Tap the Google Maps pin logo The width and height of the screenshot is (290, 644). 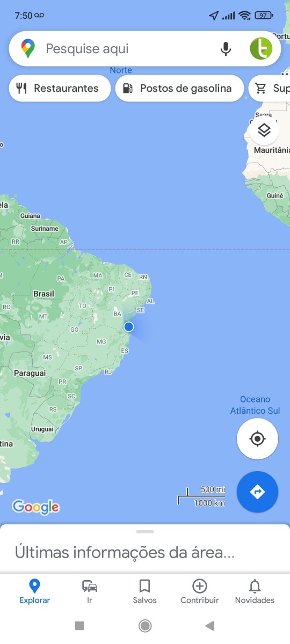tap(28, 49)
